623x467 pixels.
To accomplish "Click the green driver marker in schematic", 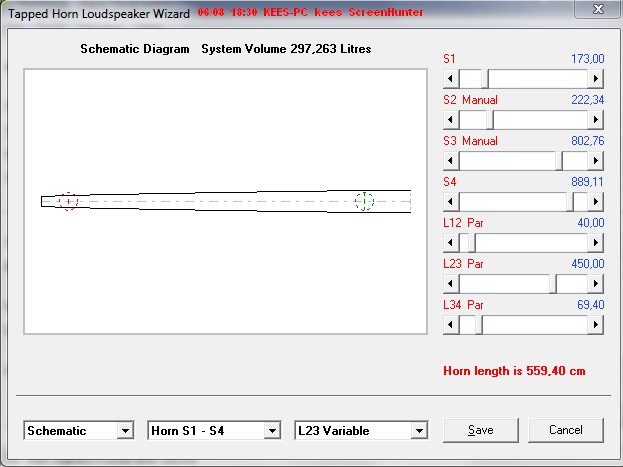I will pyautogui.click(x=364, y=202).
